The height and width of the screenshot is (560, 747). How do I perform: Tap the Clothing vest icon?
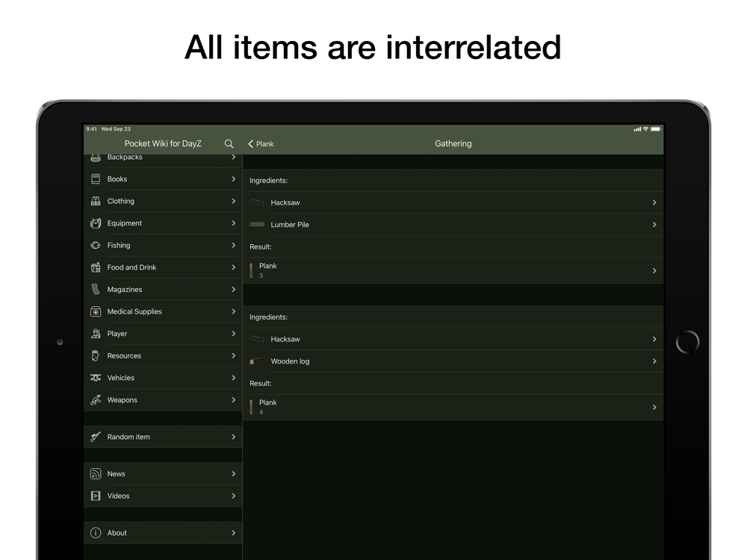pos(96,201)
